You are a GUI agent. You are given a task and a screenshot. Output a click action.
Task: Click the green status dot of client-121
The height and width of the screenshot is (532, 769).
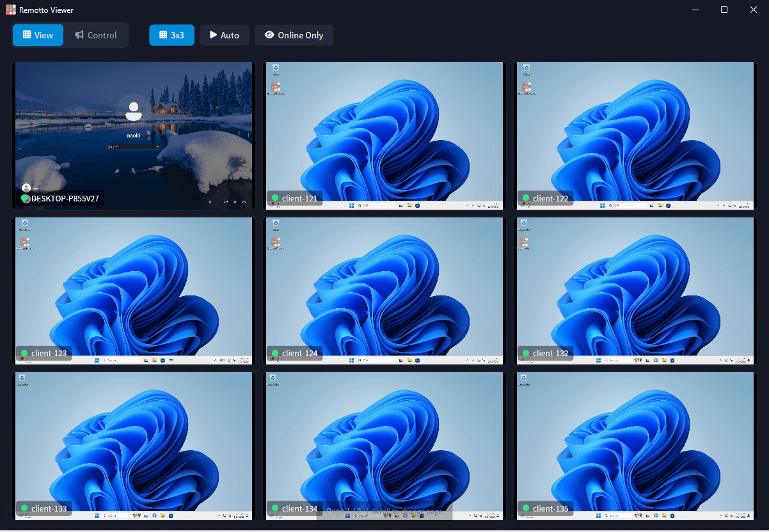point(275,198)
